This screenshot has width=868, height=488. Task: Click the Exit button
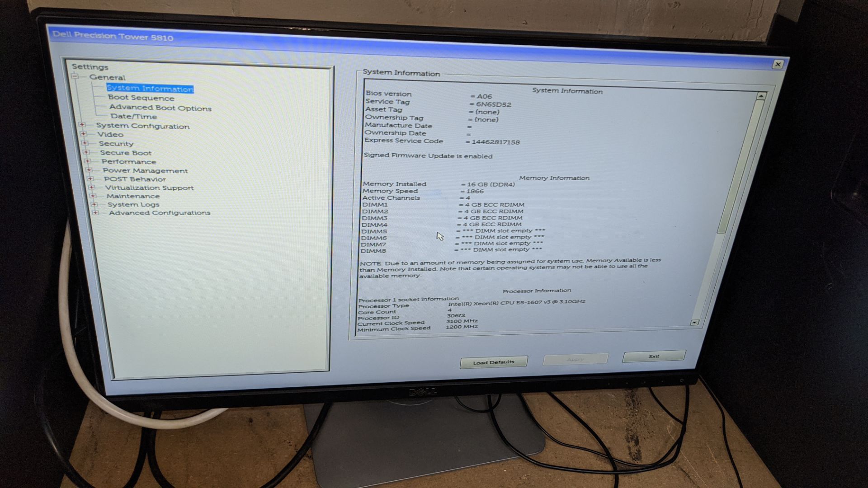tap(653, 356)
